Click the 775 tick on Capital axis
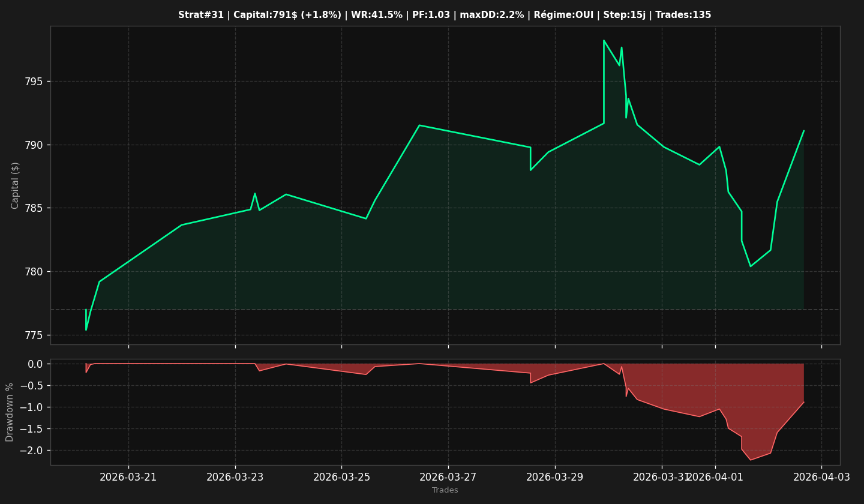 [x=33, y=335]
